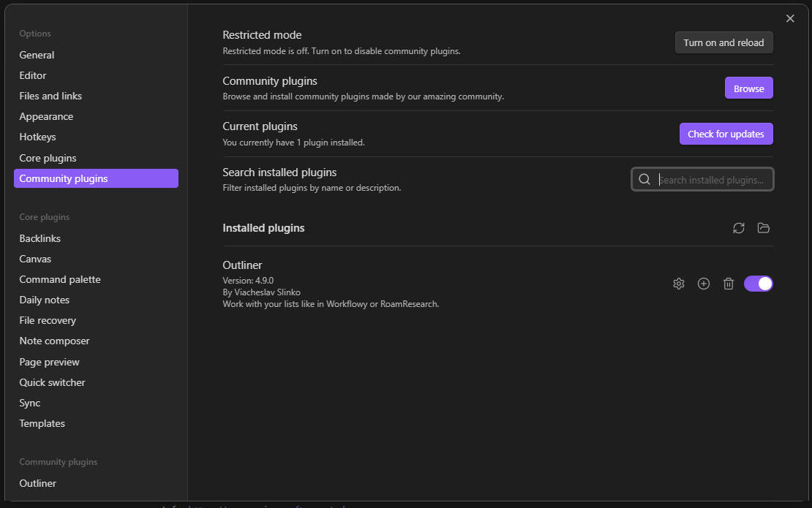The width and height of the screenshot is (812, 508).
Task: Open the General settings tab
Action: coord(37,55)
